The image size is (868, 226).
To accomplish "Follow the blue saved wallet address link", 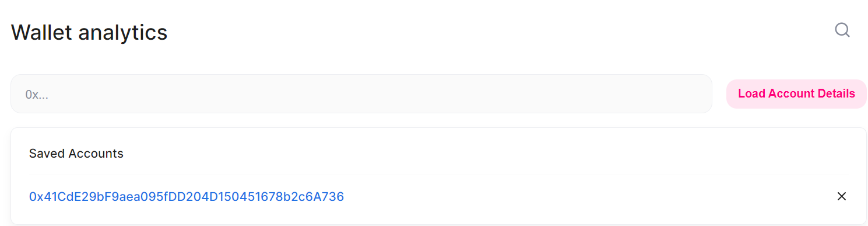I will (x=187, y=197).
